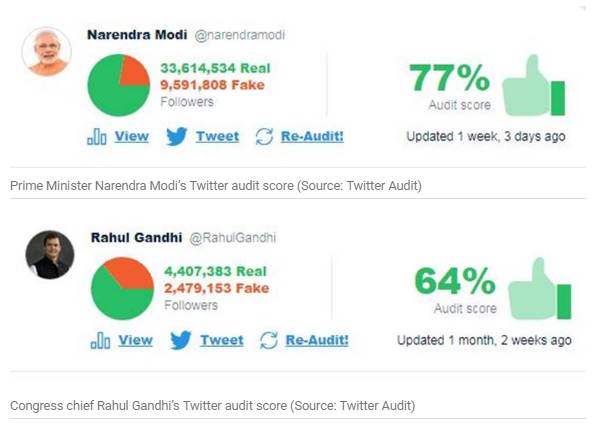
Task: Click Twitter bird icon in Modi's card
Action: (177, 136)
